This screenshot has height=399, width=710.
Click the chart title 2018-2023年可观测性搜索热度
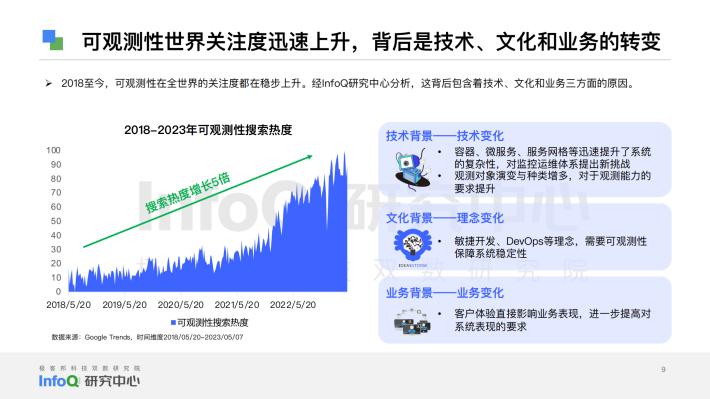coord(208,130)
